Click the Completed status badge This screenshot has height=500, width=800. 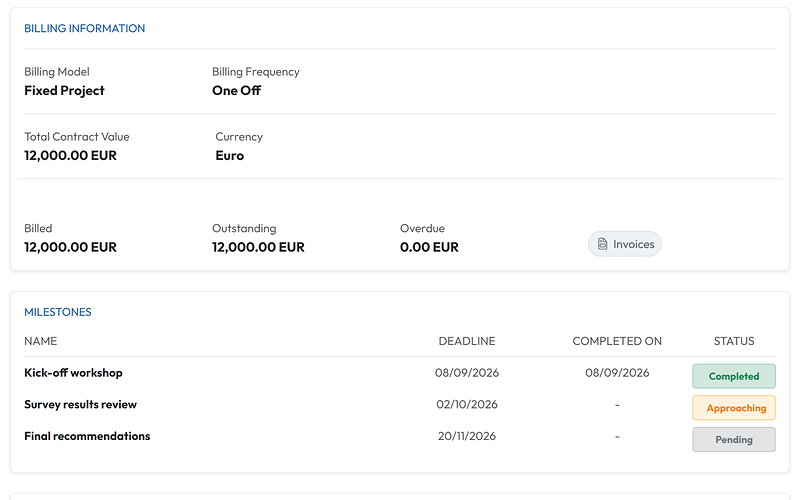click(x=734, y=376)
